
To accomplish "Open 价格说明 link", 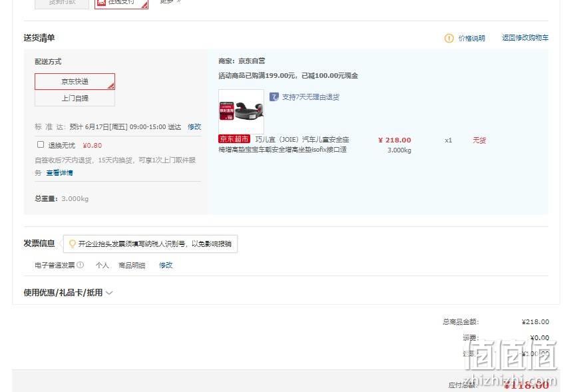I will (x=471, y=38).
